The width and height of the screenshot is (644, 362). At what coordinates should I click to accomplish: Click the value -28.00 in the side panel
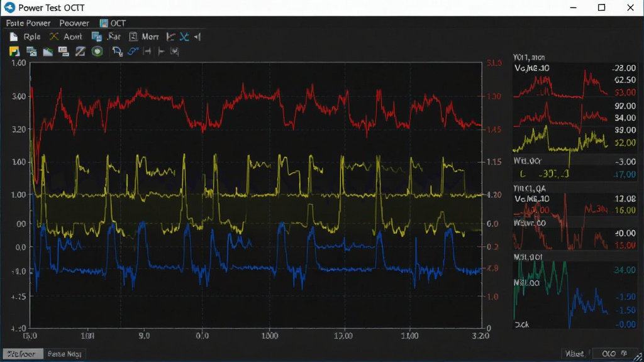click(623, 68)
